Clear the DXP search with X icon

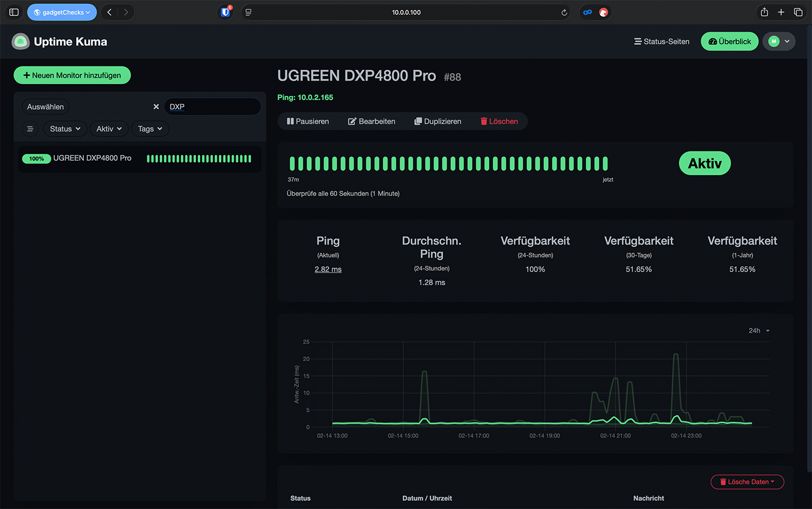tap(156, 107)
